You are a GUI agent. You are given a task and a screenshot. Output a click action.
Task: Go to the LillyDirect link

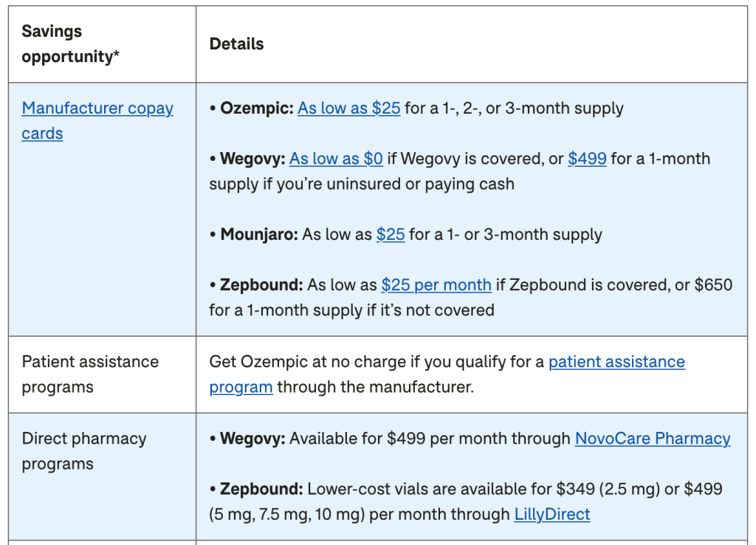(x=552, y=514)
